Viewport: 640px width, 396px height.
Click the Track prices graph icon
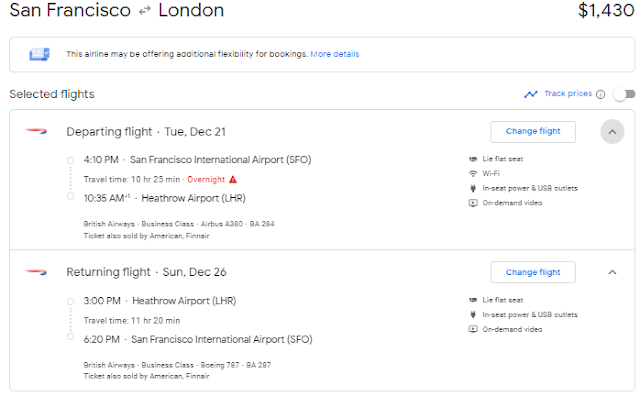coord(531,94)
